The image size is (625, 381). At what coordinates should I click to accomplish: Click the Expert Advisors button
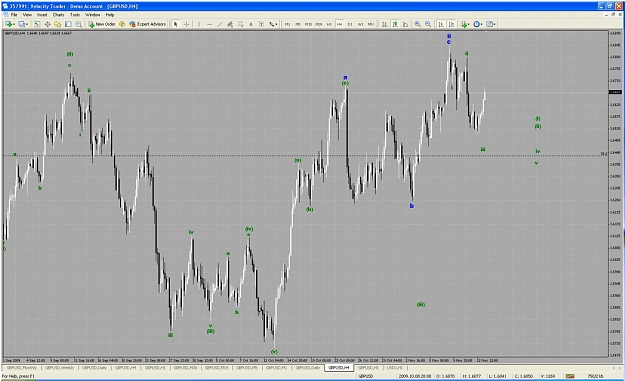(147, 24)
